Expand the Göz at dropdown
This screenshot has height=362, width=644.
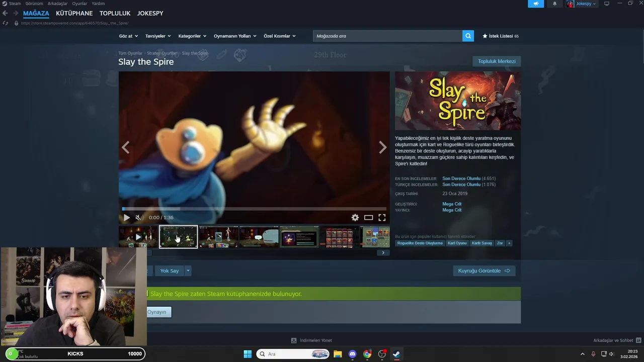pos(128,36)
